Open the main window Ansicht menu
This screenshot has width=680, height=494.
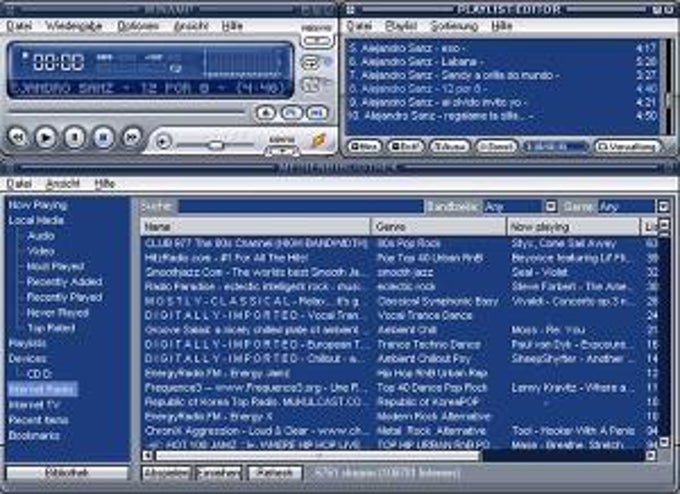[191, 26]
